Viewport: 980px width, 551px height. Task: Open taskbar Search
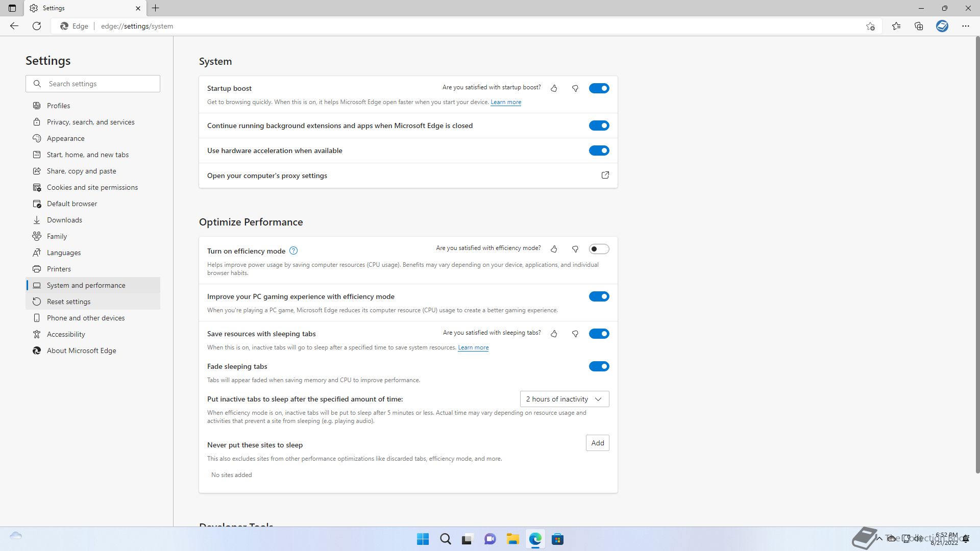pyautogui.click(x=446, y=539)
